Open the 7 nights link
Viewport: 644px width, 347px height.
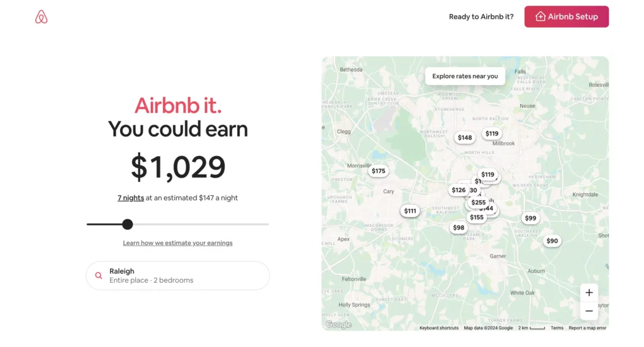tap(131, 198)
